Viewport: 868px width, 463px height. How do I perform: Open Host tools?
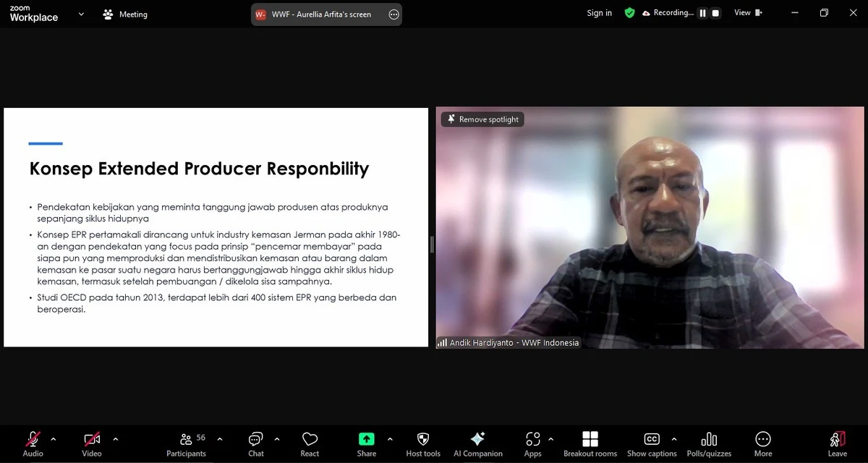click(x=422, y=443)
